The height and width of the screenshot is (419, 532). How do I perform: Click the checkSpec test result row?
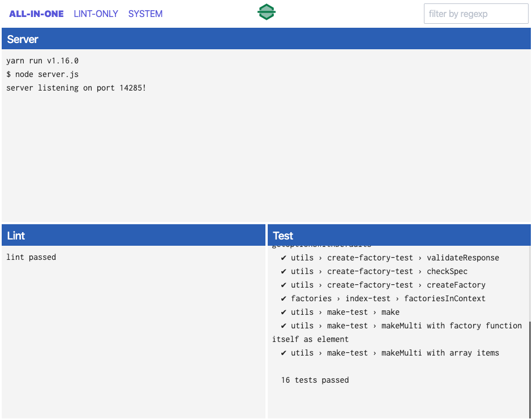coord(374,271)
